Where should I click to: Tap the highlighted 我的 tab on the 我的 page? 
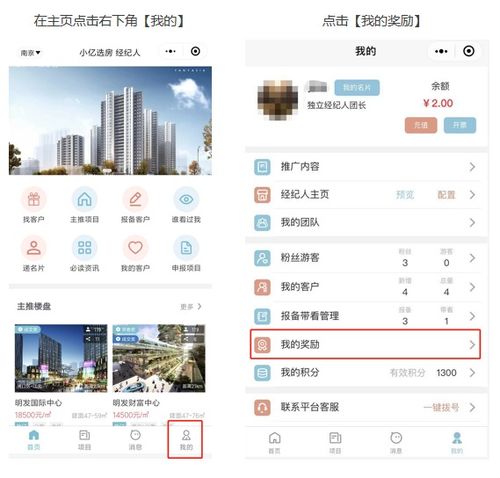[457, 443]
